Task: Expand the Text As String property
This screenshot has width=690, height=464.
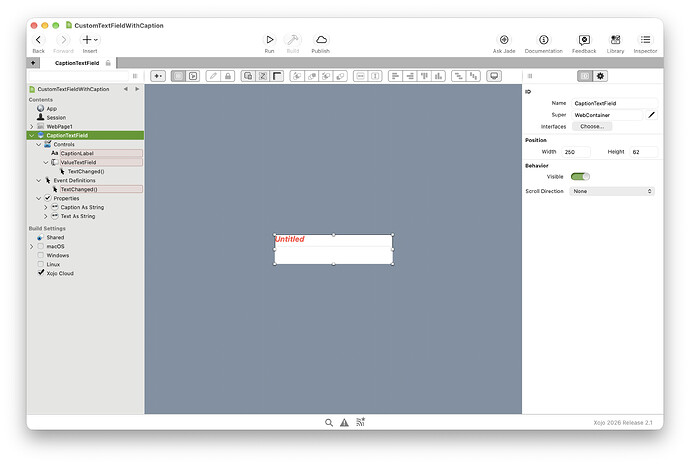Action: point(46,216)
